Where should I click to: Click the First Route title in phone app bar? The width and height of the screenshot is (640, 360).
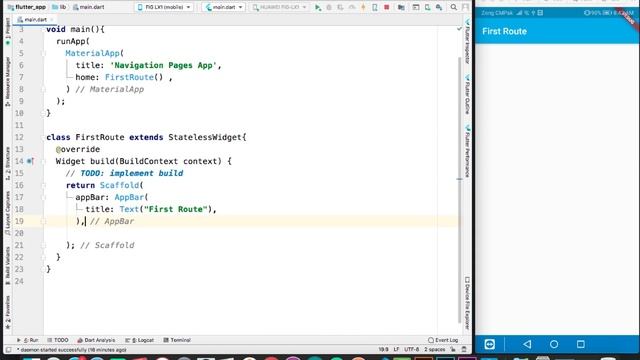(504, 31)
